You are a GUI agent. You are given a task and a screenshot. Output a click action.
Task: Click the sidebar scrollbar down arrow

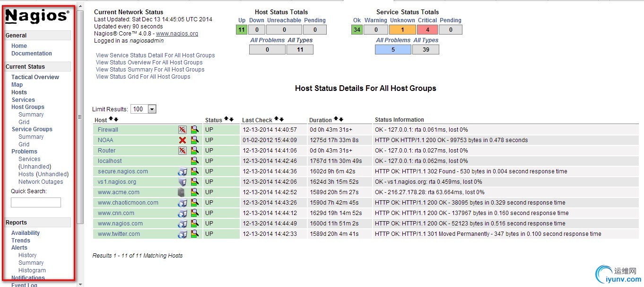80,284
